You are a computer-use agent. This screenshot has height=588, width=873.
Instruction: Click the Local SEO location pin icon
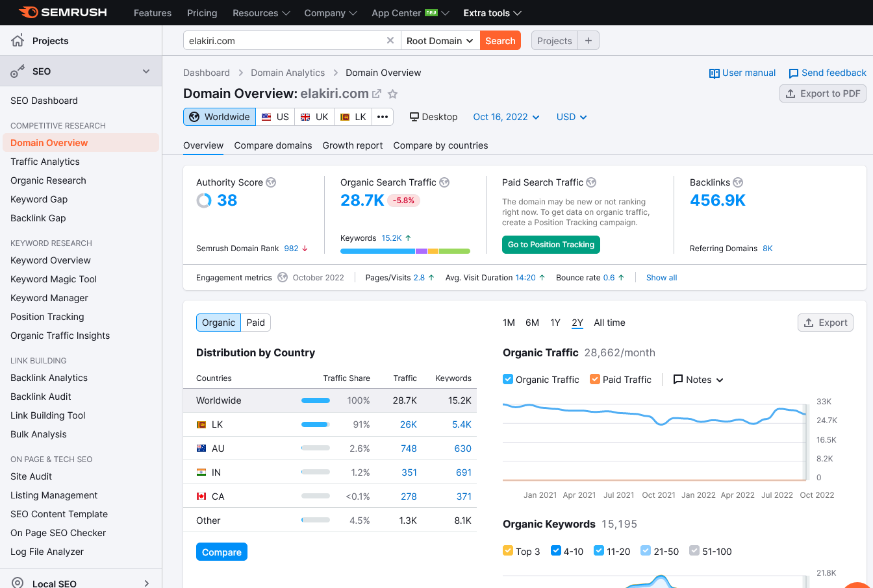click(18, 583)
